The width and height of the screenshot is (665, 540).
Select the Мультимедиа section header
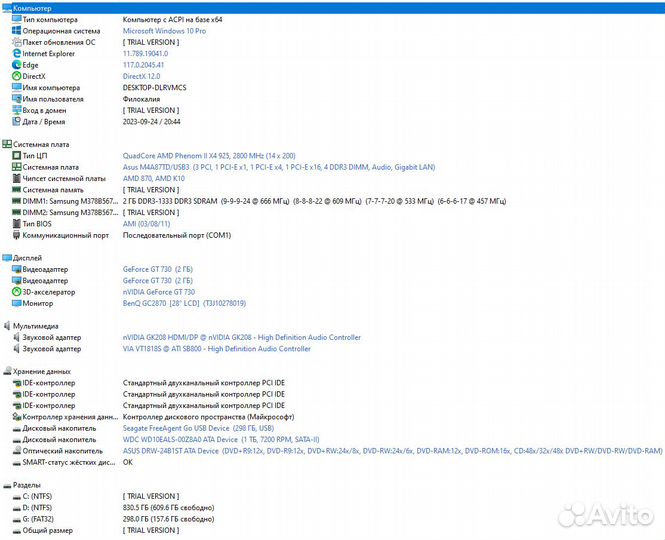[x=36, y=326]
